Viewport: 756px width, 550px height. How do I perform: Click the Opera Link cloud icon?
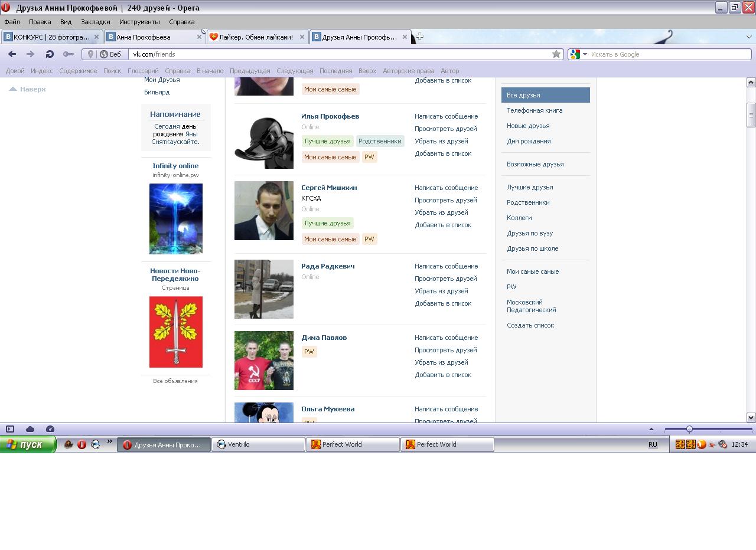pyautogui.click(x=30, y=429)
